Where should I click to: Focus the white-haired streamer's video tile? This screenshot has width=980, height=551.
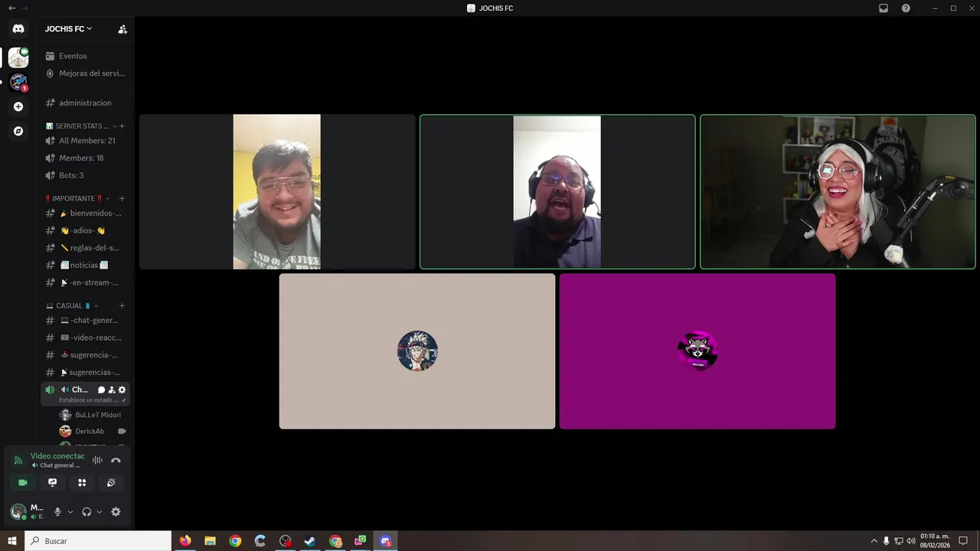[838, 191]
